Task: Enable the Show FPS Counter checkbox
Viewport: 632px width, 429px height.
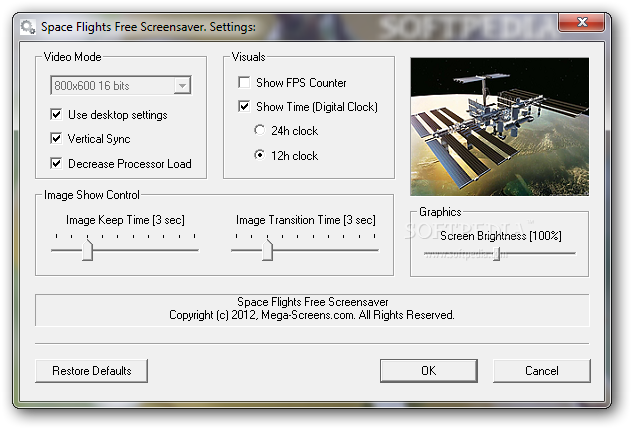Action: (x=244, y=82)
